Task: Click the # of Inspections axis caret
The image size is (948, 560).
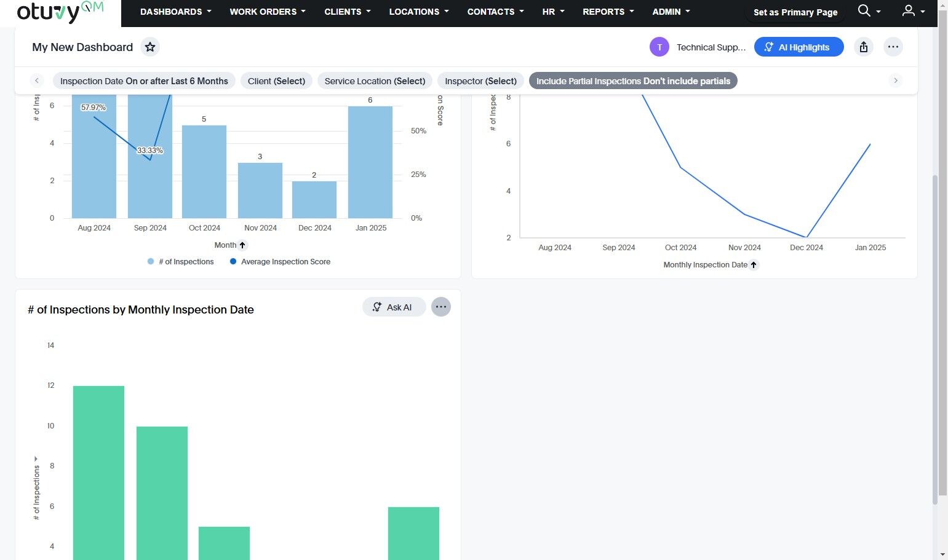Action: coord(36,459)
